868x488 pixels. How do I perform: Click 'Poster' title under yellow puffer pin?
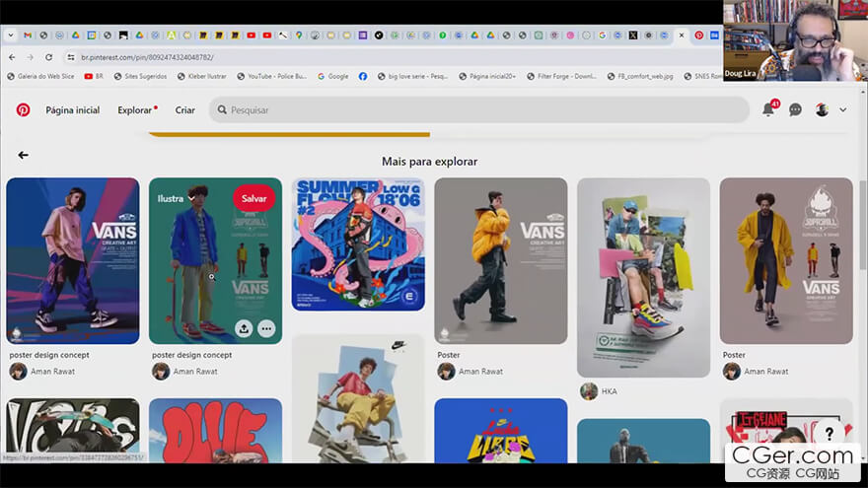click(449, 355)
